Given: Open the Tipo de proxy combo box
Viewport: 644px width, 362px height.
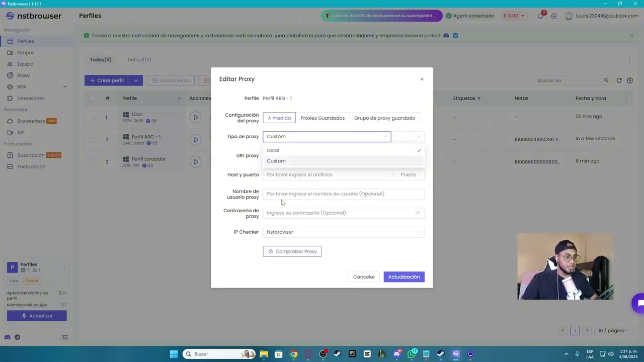Looking at the screenshot, I should (327, 136).
